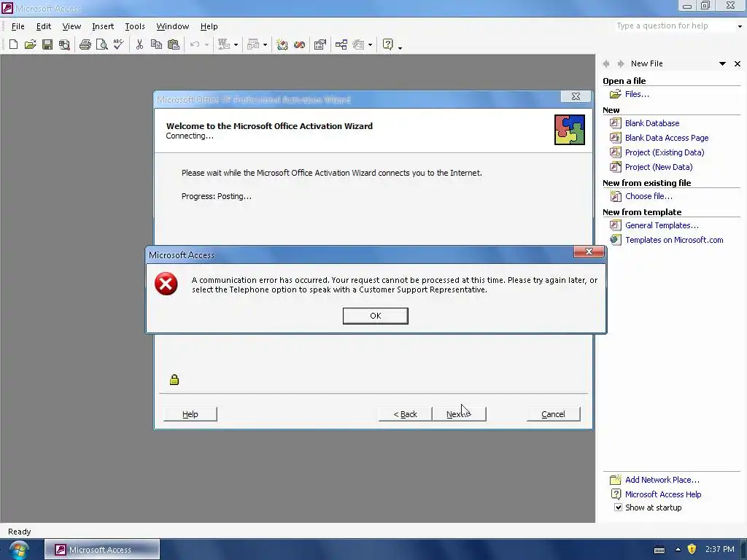Open the Help menu
This screenshot has height=560, width=747.
(x=209, y=26)
